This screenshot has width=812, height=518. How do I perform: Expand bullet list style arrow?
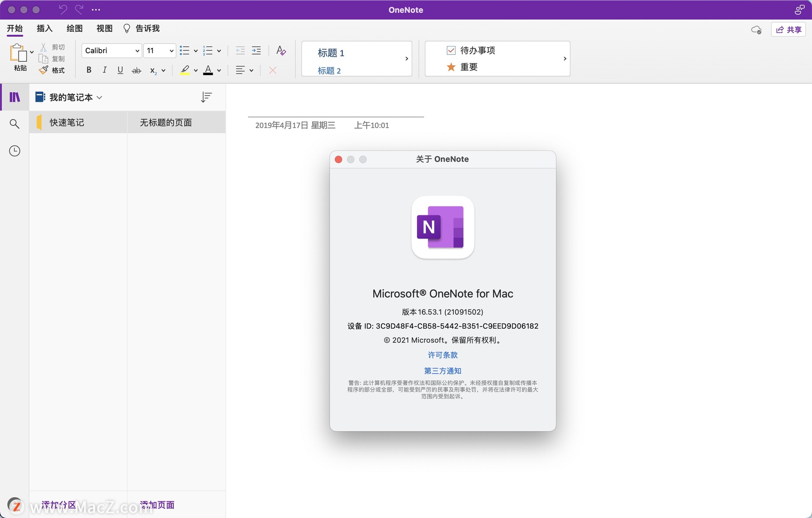(x=196, y=51)
